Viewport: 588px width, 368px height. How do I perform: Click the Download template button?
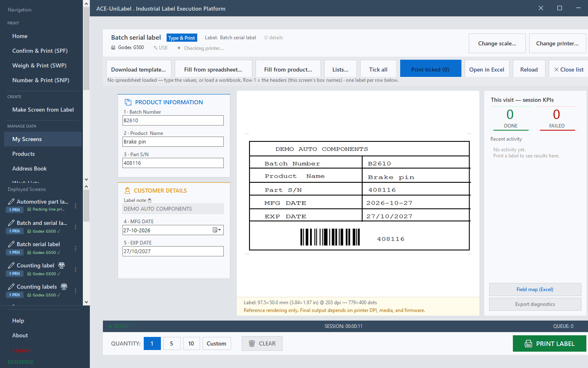click(138, 70)
